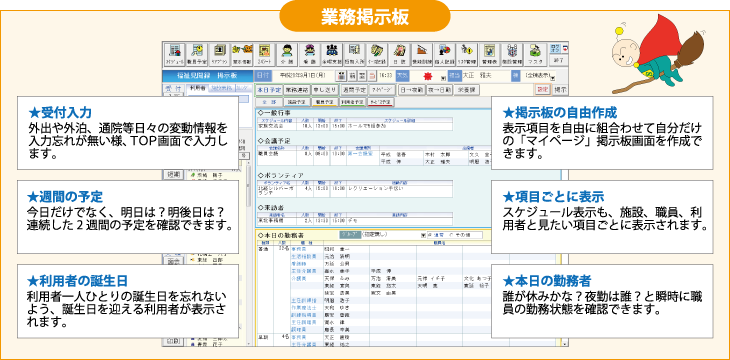Click the 事務員 link in the 普通 shift
The width and height of the screenshot is (730, 360).
click(x=298, y=249)
